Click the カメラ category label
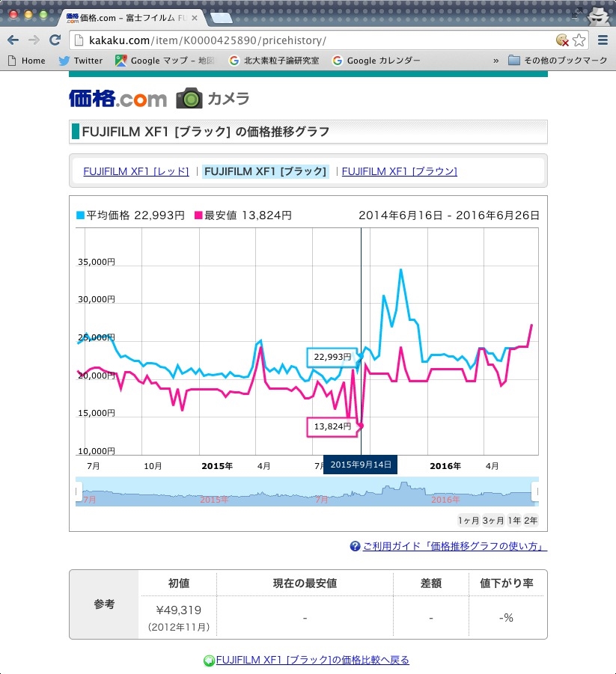Screen dimensions: 616x674 (x=228, y=99)
